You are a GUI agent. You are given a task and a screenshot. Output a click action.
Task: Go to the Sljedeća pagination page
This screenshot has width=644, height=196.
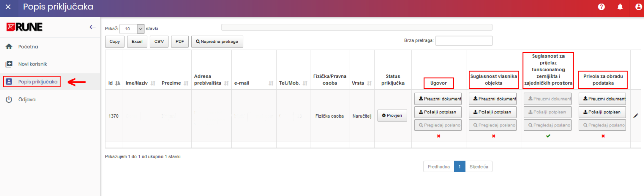[479, 166]
